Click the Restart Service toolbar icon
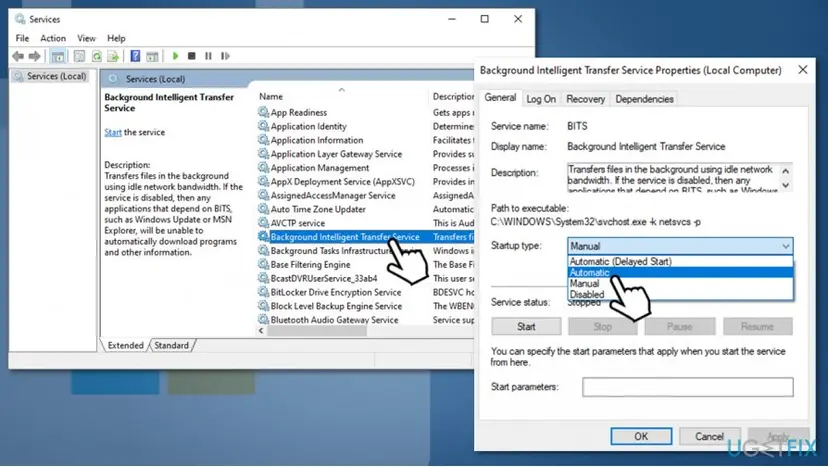This screenshot has width=828, height=467. tap(225, 56)
